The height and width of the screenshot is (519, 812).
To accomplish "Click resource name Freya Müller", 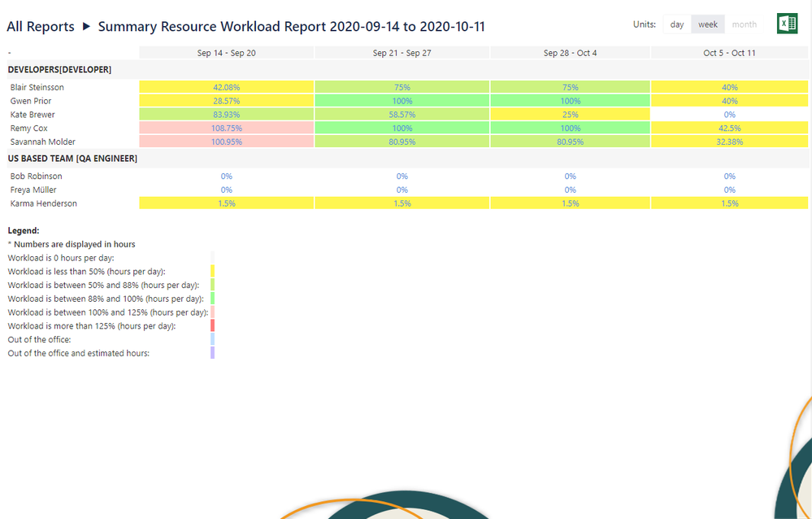I will 33,190.
